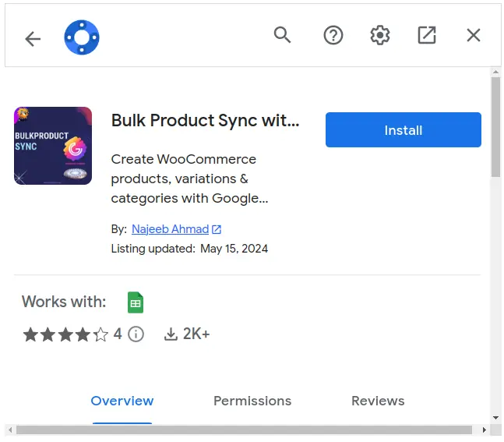Switch to the Overview tab
This screenshot has height=442, width=504.
coord(122,401)
